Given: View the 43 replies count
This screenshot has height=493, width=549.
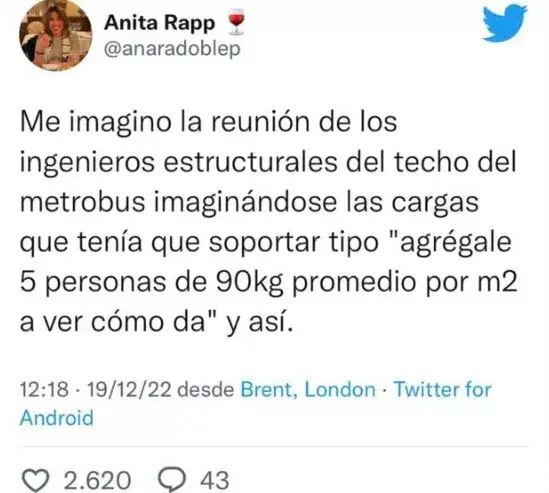Looking at the screenshot, I should pyautogui.click(x=215, y=480).
